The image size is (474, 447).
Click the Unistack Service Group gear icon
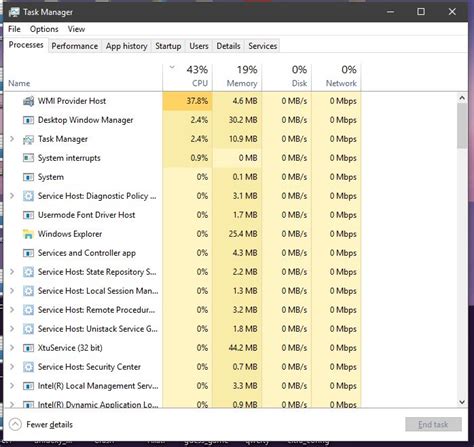[x=28, y=329]
